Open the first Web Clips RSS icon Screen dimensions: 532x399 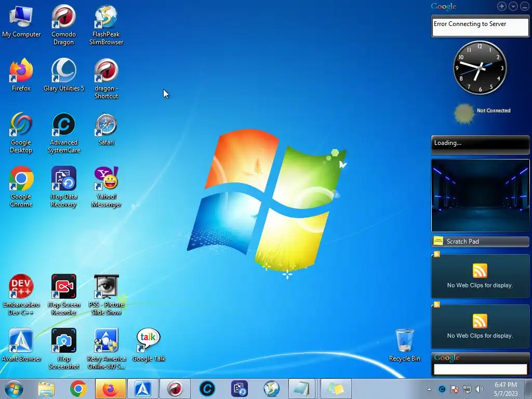click(x=480, y=271)
